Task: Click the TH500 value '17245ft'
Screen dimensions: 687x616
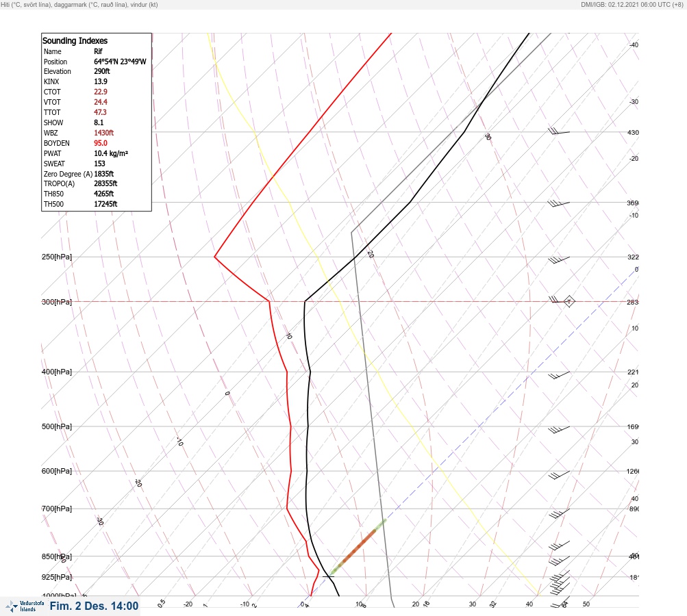Action: (x=105, y=204)
